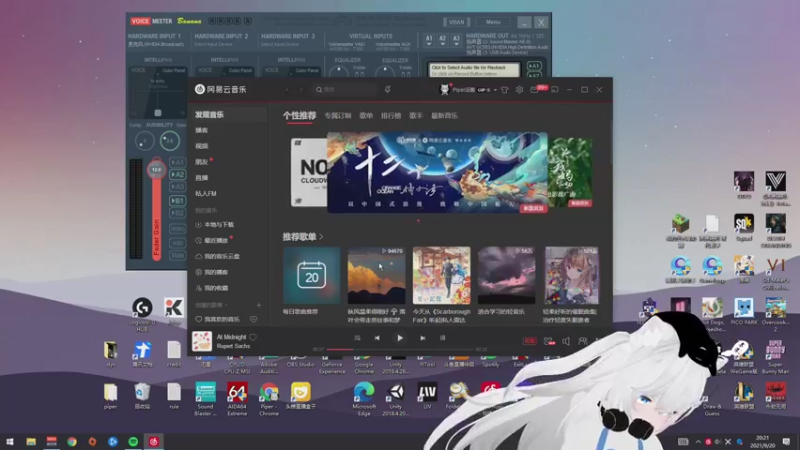Switch to the 最新音乐 tab
This screenshot has width=800, height=450.
444,116
